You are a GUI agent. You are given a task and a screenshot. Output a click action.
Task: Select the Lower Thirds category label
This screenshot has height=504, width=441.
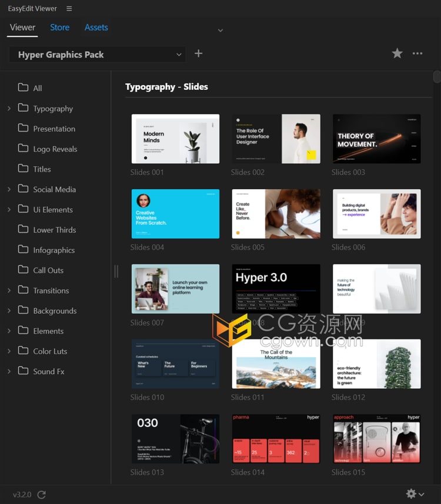pyautogui.click(x=55, y=230)
